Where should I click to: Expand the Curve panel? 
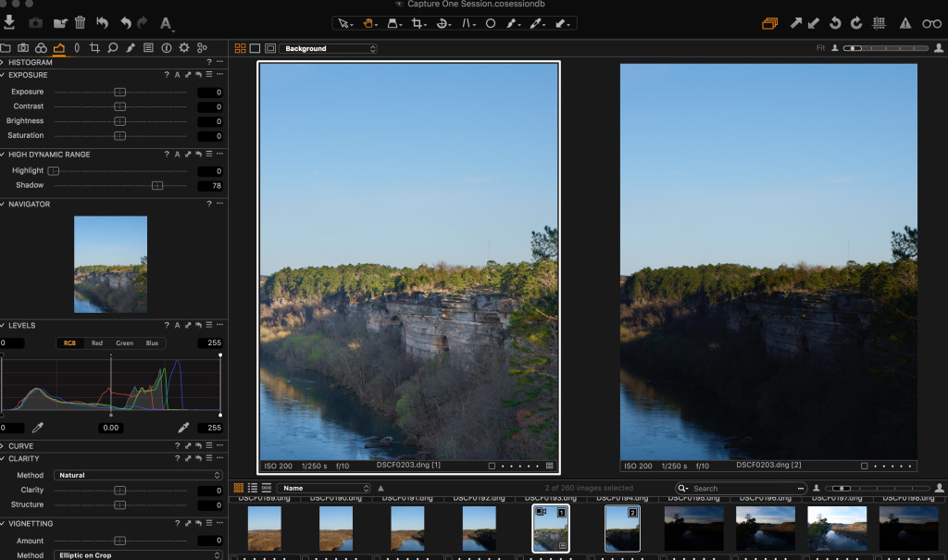tap(3, 446)
